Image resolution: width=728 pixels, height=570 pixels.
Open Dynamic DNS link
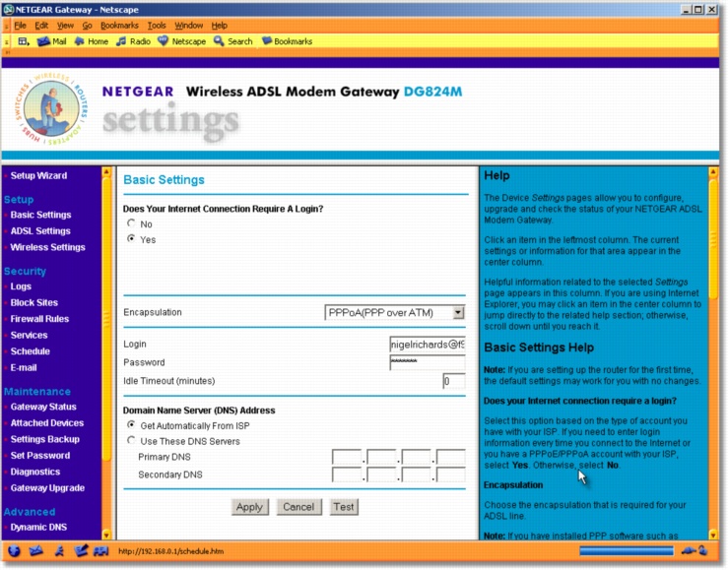coord(38,528)
